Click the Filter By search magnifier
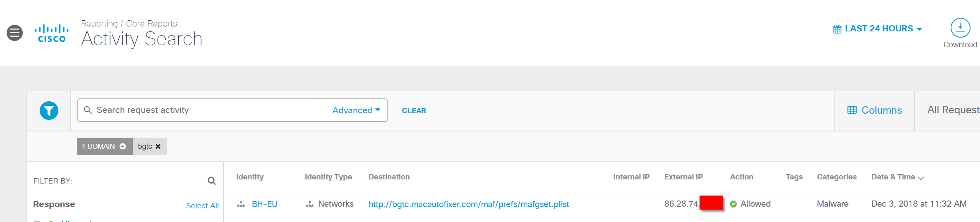980x222 pixels. click(211, 181)
